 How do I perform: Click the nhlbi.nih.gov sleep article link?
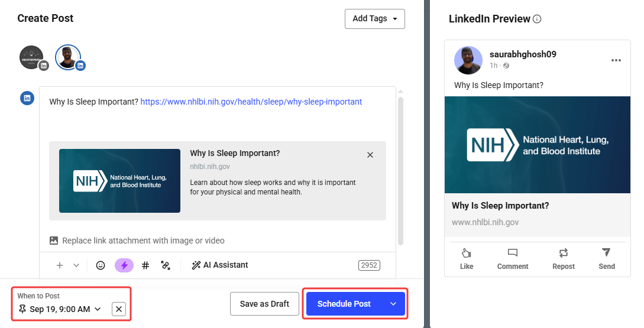[x=251, y=102]
